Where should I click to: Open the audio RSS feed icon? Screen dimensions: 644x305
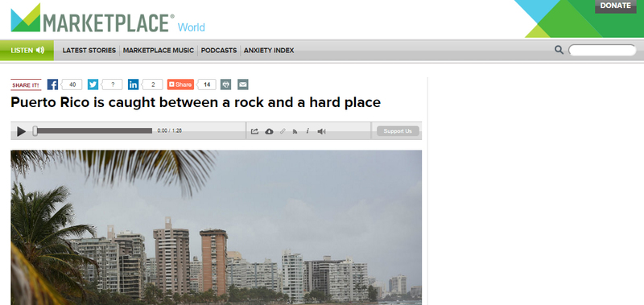(x=295, y=131)
